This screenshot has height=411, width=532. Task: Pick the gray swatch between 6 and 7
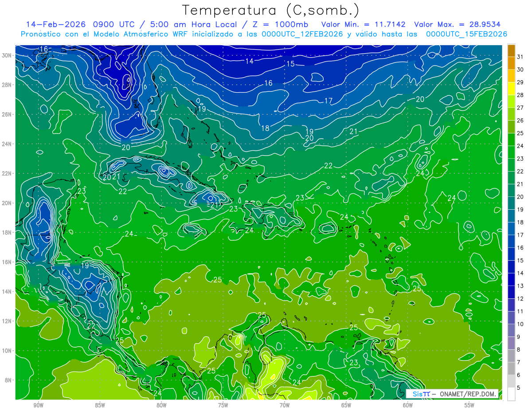tap(511, 368)
